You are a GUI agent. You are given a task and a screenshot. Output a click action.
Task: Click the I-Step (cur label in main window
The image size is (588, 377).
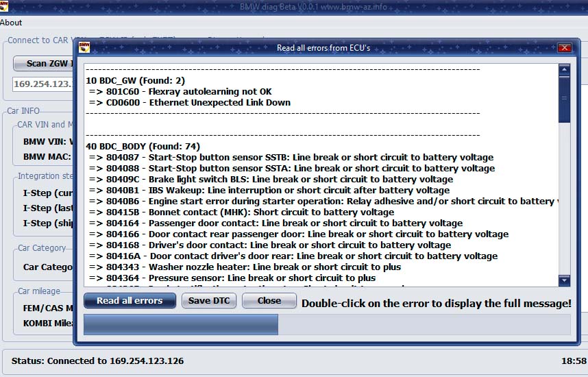tap(48, 193)
